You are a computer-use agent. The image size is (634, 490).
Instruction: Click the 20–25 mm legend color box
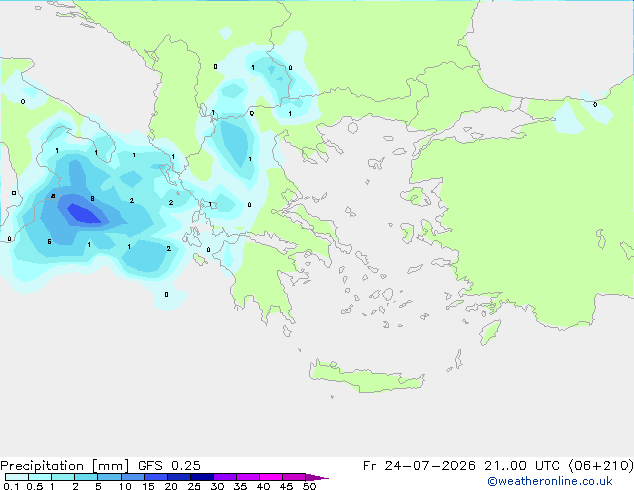[x=179, y=477]
